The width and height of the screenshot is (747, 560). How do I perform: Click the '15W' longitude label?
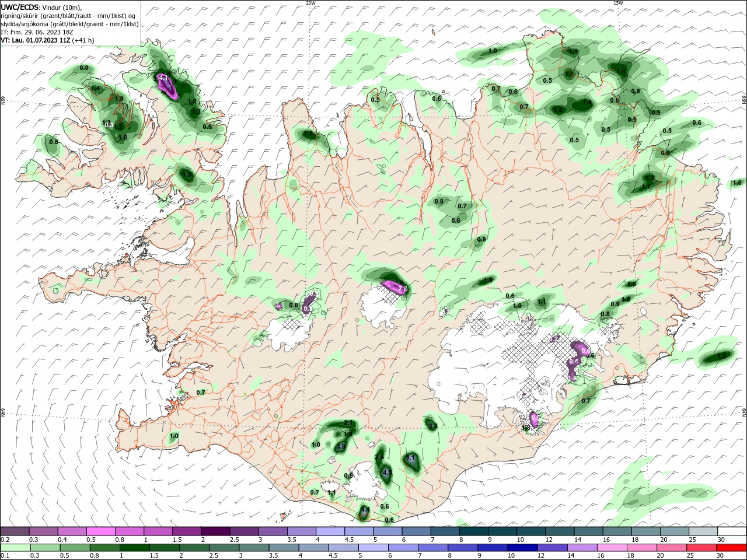click(618, 3)
